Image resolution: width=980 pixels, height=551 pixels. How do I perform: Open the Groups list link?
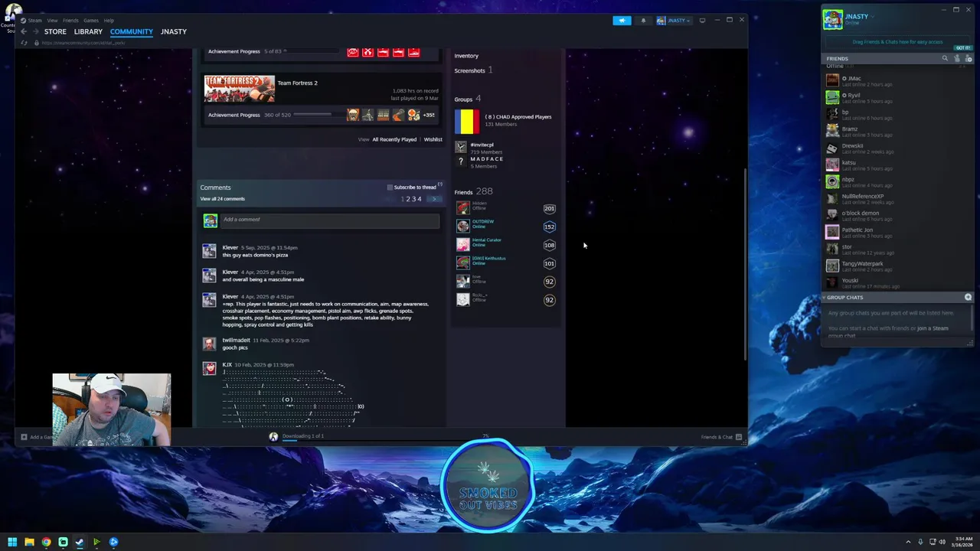point(463,99)
